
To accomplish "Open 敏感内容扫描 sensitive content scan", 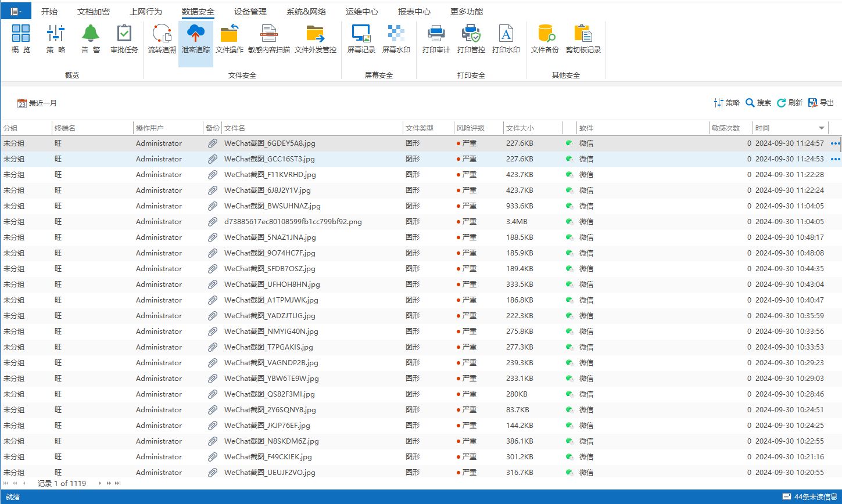I will [268, 39].
